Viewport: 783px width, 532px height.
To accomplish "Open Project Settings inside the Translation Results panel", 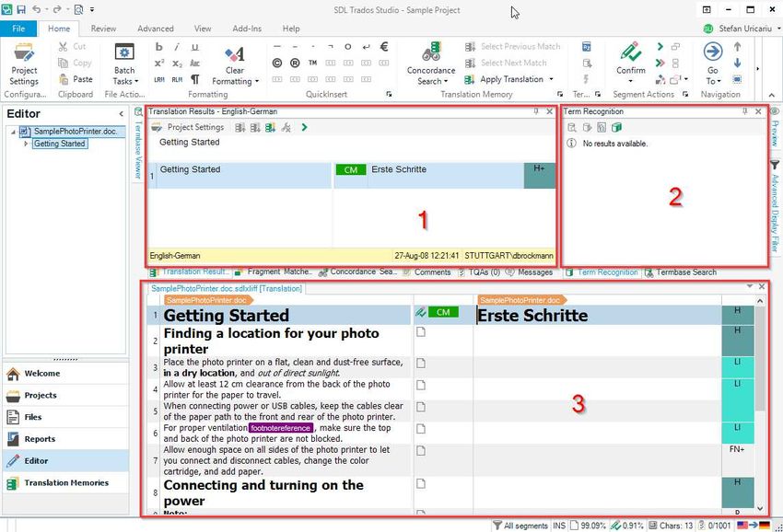I will click(x=188, y=127).
